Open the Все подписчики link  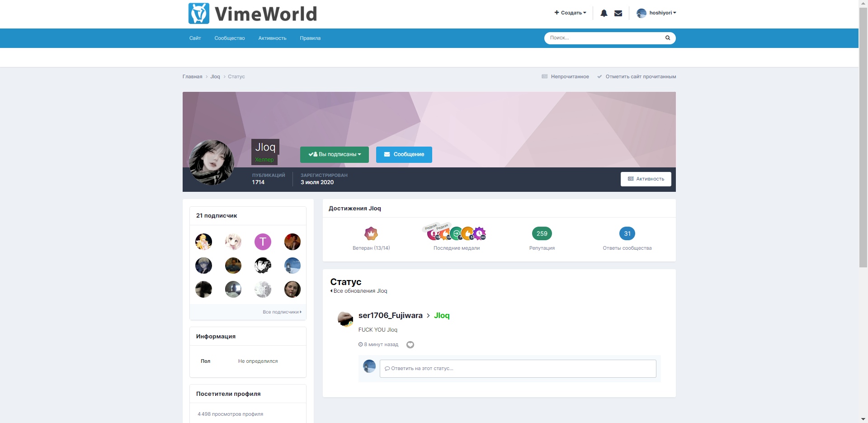coord(282,312)
